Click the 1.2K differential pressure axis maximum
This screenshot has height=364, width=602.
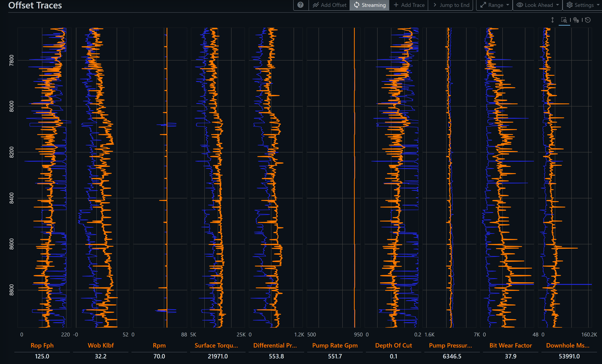point(299,335)
